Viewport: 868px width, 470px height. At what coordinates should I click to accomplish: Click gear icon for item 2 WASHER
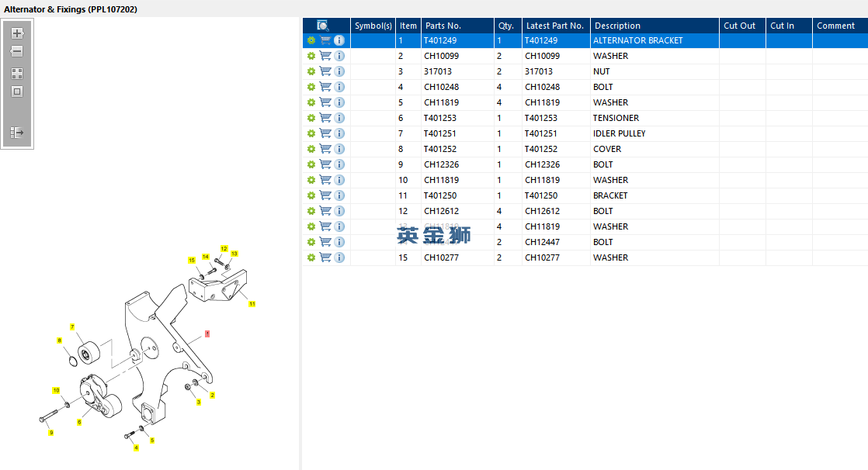[x=311, y=56]
